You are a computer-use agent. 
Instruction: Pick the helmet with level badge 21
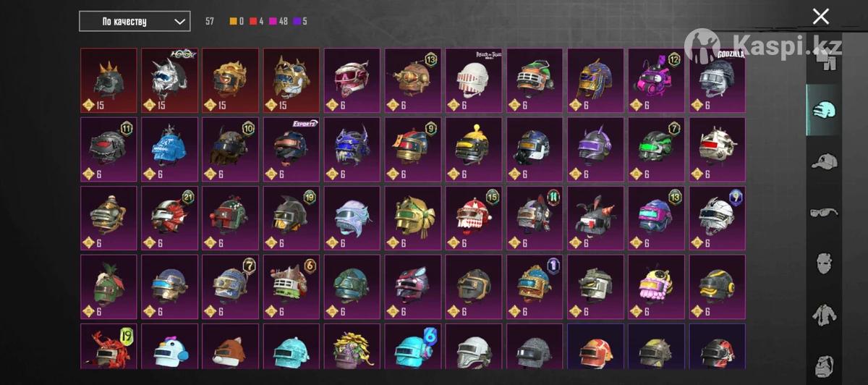coord(169,219)
